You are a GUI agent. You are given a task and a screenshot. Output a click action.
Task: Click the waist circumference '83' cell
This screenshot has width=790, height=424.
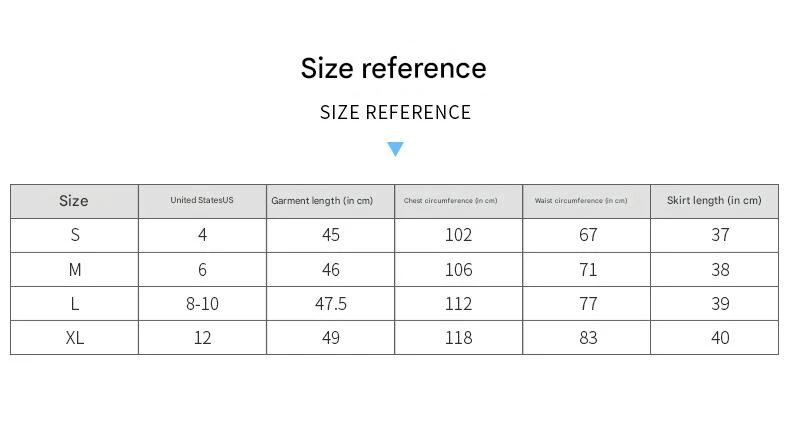(588, 338)
